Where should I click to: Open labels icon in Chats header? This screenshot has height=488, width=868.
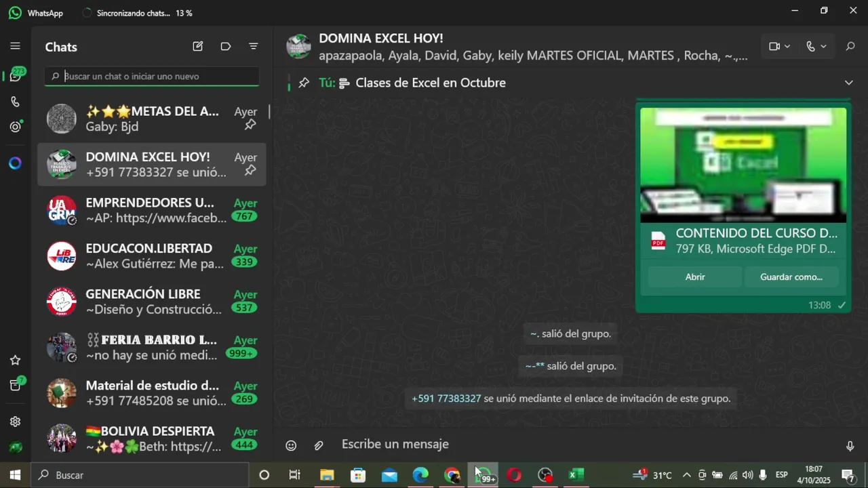(x=226, y=47)
